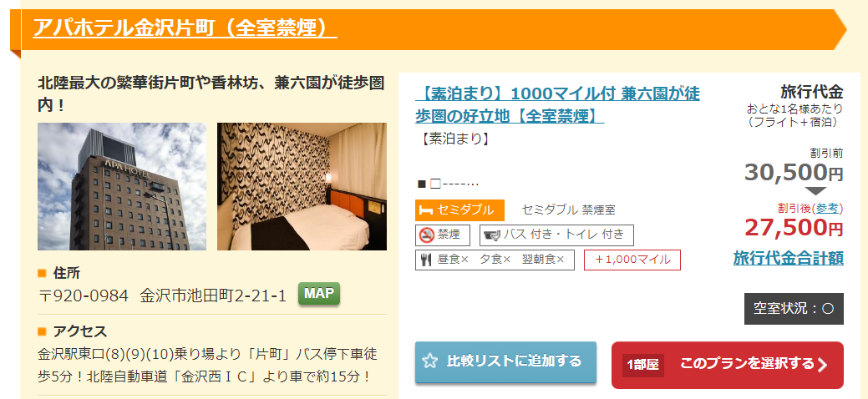Screen dimensions: 868x399
Task: View the APA Hotel exterior photo
Action: pyautogui.click(x=122, y=186)
